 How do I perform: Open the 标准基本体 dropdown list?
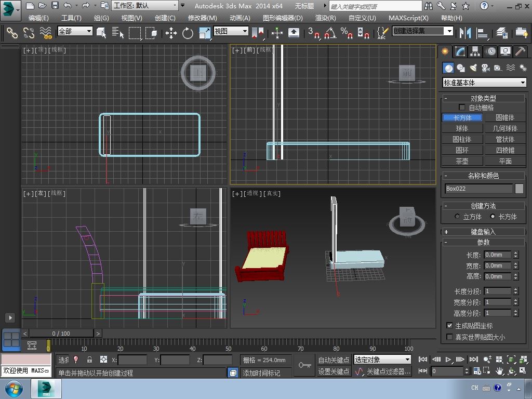pyautogui.click(x=484, y=83)
